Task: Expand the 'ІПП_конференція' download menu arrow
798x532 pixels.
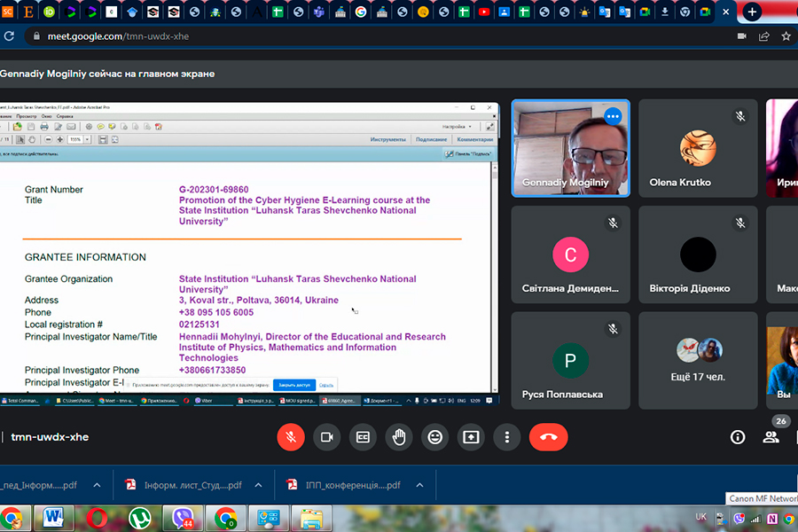Action: [419, 486]
